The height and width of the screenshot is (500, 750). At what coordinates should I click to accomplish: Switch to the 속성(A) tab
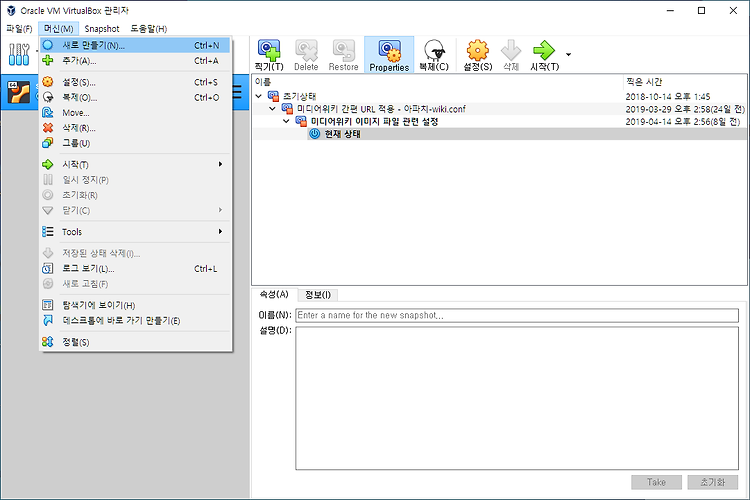pyautogui.click(x=274, y=294)
